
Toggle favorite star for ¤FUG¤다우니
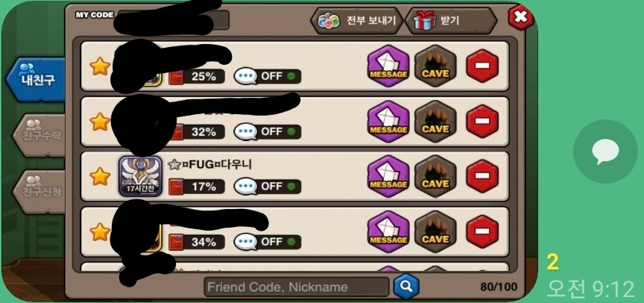coord(100,176)
